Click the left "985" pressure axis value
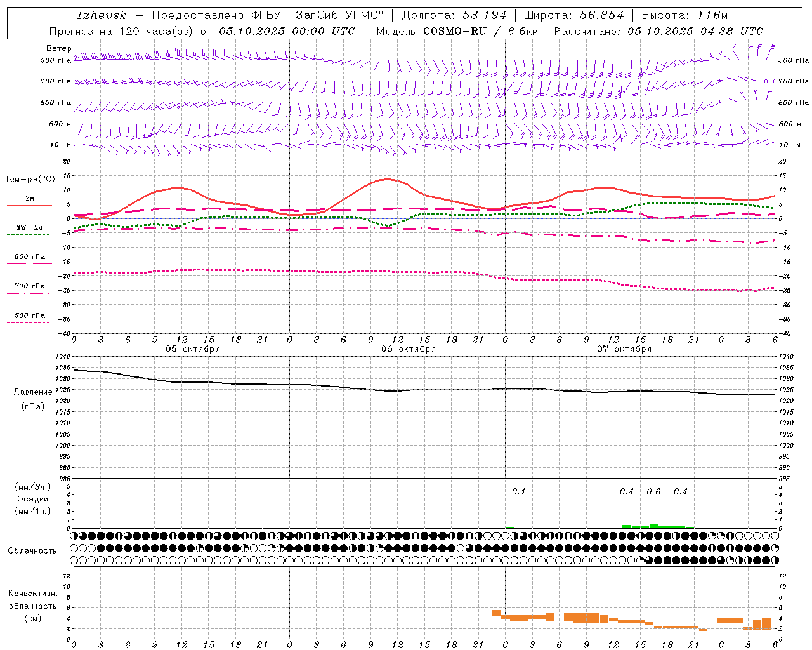 coord(66,479)
